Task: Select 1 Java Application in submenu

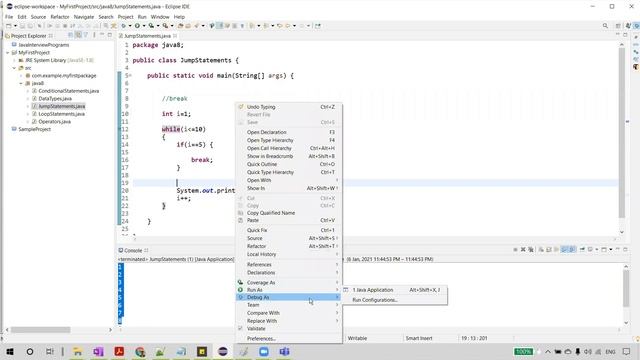Action: (x=395, y=290)
